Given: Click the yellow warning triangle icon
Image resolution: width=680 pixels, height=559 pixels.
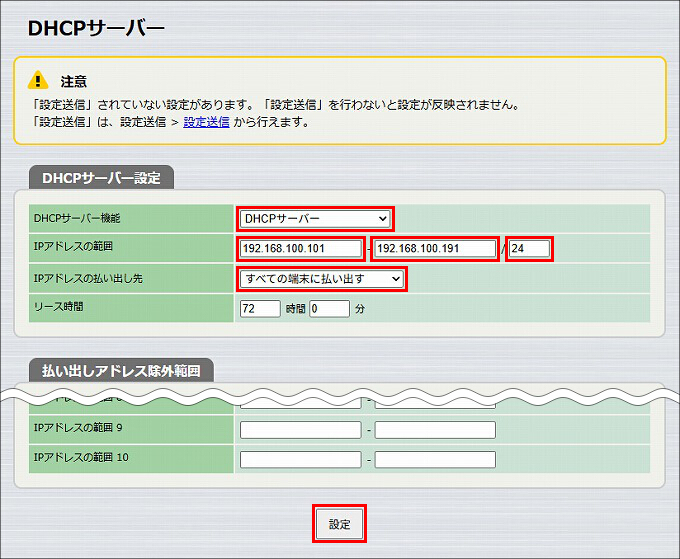Looking at the screenshot, I should [x=38, y=80].
